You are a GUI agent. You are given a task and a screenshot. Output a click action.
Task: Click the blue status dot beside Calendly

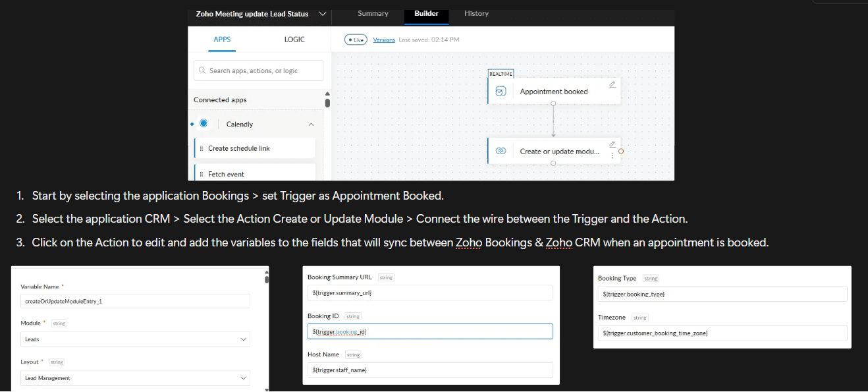click(192, 124)
